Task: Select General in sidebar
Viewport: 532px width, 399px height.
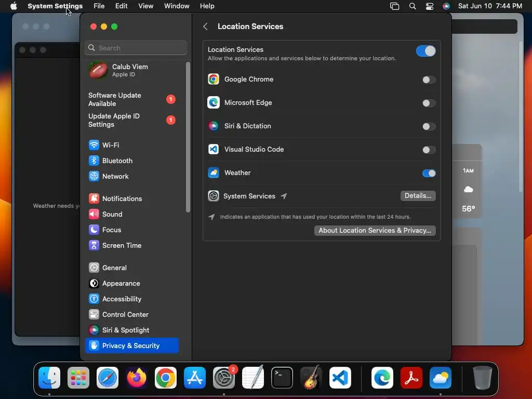Action: [131, 268]
